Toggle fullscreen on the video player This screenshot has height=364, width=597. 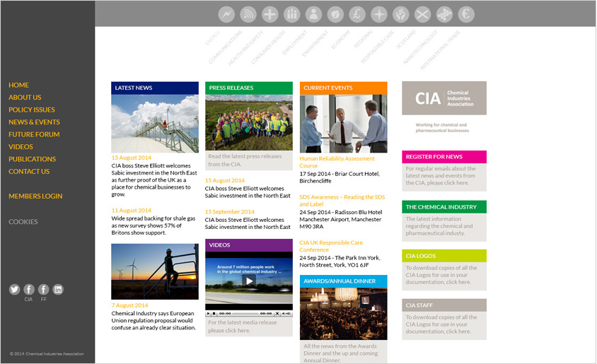(277, 314)
